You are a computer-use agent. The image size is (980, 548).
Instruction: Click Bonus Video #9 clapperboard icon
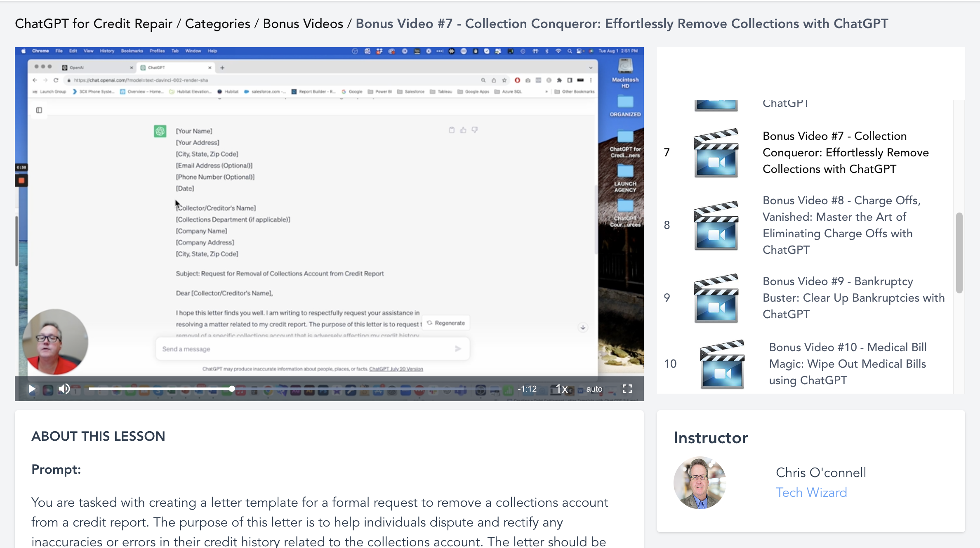(716, 298)
